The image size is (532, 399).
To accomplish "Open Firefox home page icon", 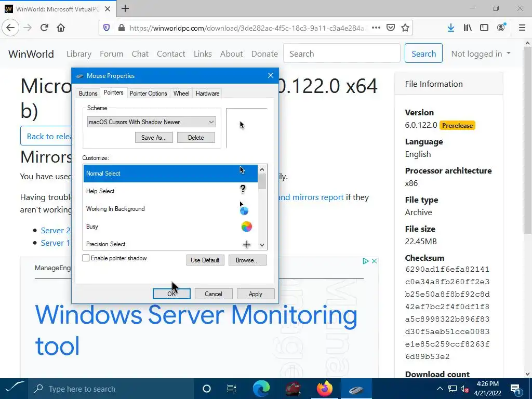I will (x=61, y=28).
